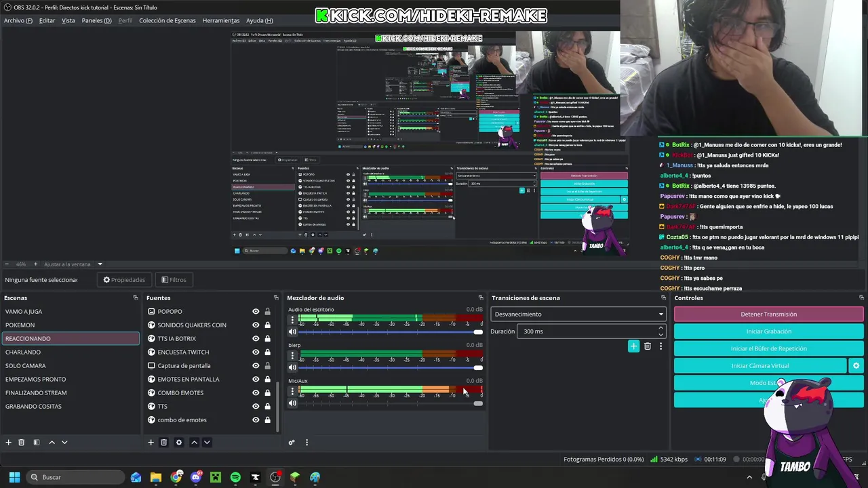Open blerp channel options dots
This screenshot has width=868, height=488.
(x=292, y=355)
